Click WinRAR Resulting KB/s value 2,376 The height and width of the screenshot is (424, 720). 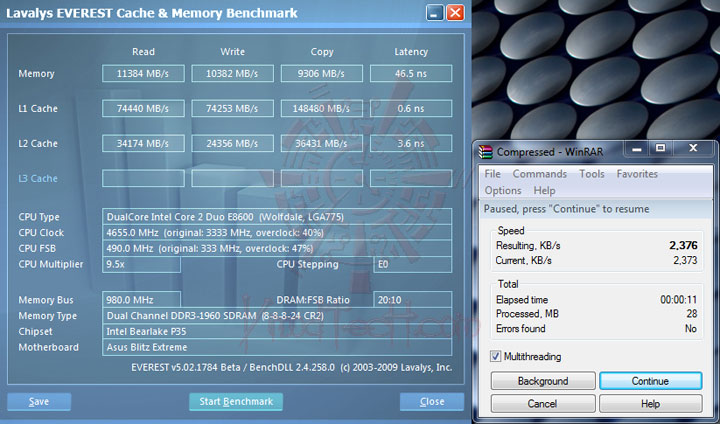point(683,245)
